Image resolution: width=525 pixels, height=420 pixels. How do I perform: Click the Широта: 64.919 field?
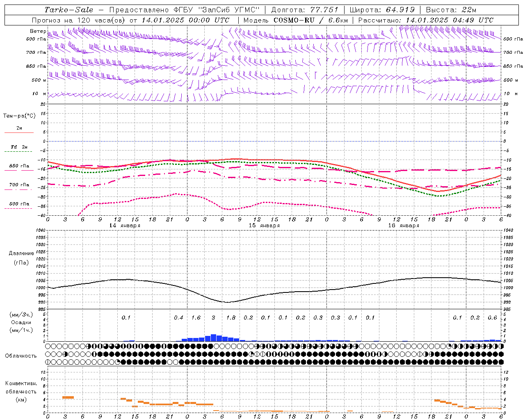click(382, 10)
